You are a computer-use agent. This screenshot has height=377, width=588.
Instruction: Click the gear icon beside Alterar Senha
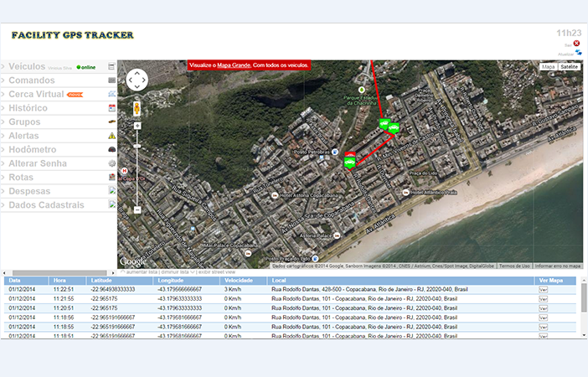[111, 163]
